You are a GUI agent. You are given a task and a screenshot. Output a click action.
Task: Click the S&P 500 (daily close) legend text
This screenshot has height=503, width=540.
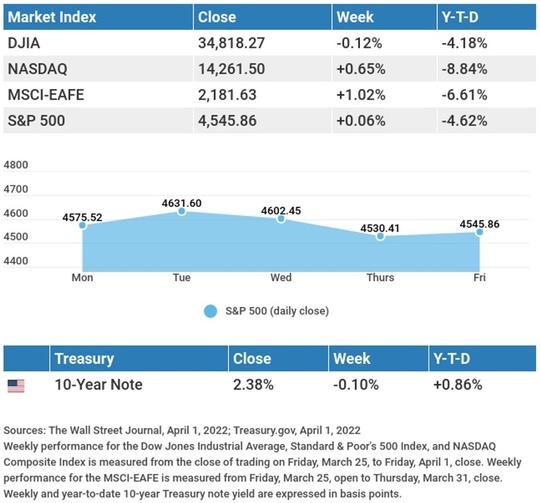277,311
